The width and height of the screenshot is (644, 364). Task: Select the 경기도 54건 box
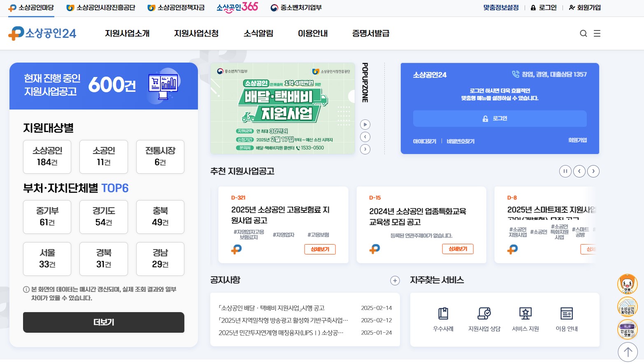click(104, 217)
